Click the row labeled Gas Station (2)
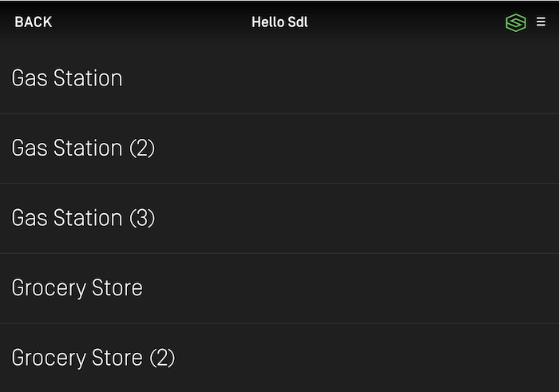This screenshot has width=559, height=392. pos(83,148)
